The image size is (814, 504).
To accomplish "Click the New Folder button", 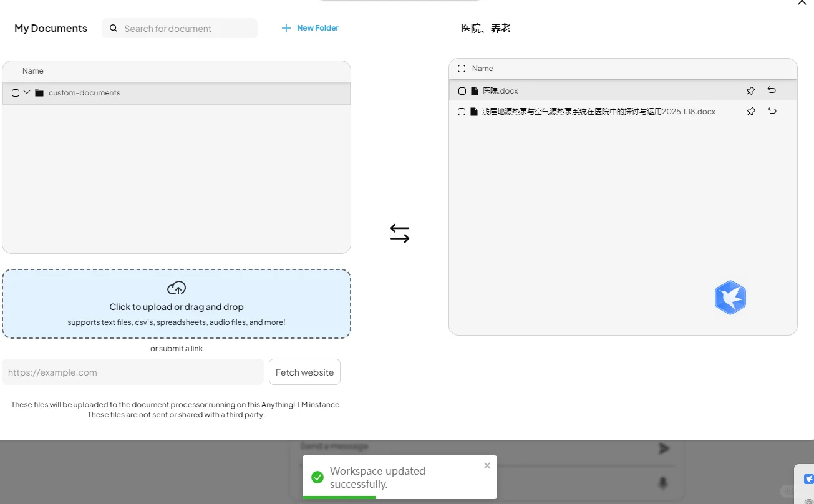I will pyautogui.click(x=311, y=28).
